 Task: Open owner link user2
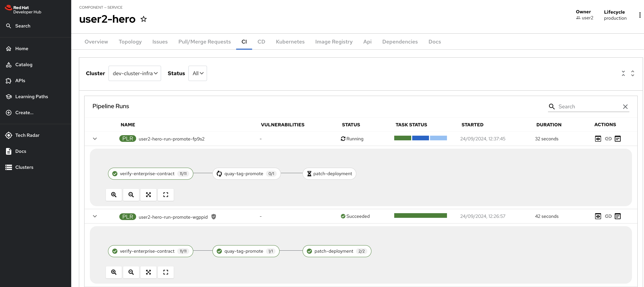pos(587,18)
